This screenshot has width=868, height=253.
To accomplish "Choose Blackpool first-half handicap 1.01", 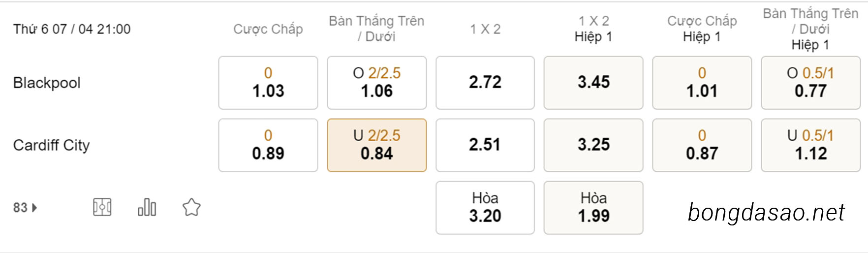I will point(702,83).
